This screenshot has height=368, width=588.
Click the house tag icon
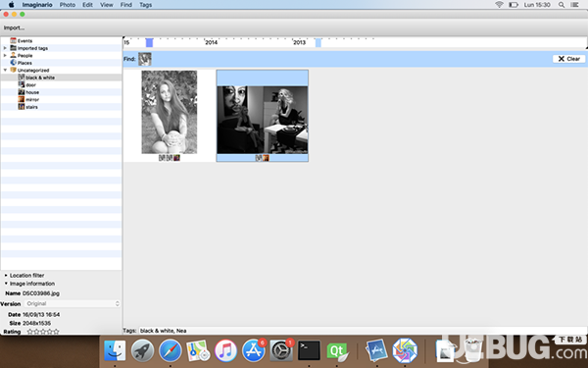tap(22, 92)
